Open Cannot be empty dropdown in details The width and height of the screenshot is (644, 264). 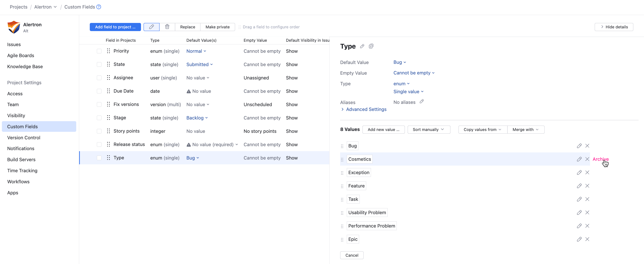(x=414, y=73)
